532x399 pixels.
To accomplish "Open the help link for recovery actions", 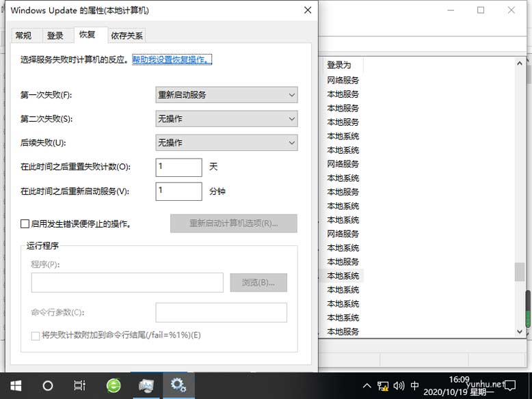I will (172, 59).
